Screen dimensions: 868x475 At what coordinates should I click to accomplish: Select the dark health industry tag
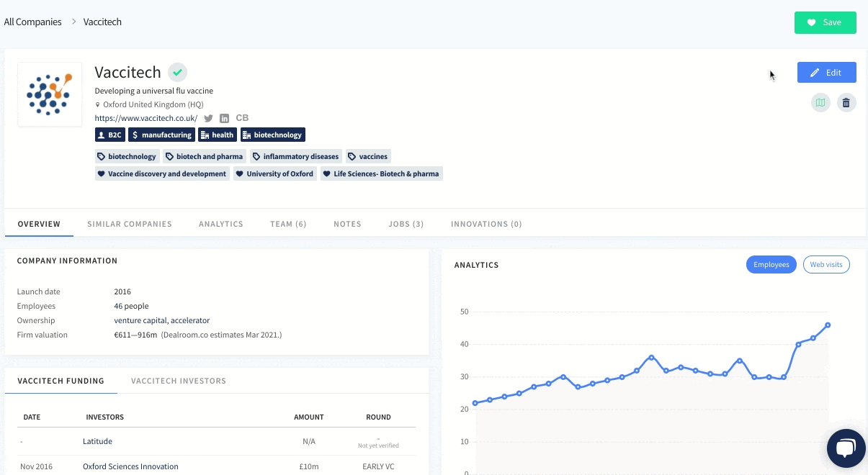point(218,135)
